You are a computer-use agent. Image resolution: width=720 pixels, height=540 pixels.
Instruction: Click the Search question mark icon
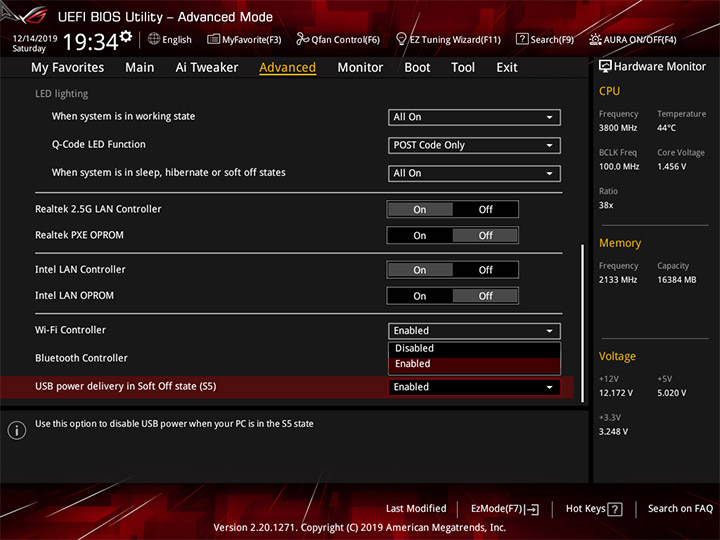coord(522,39)
